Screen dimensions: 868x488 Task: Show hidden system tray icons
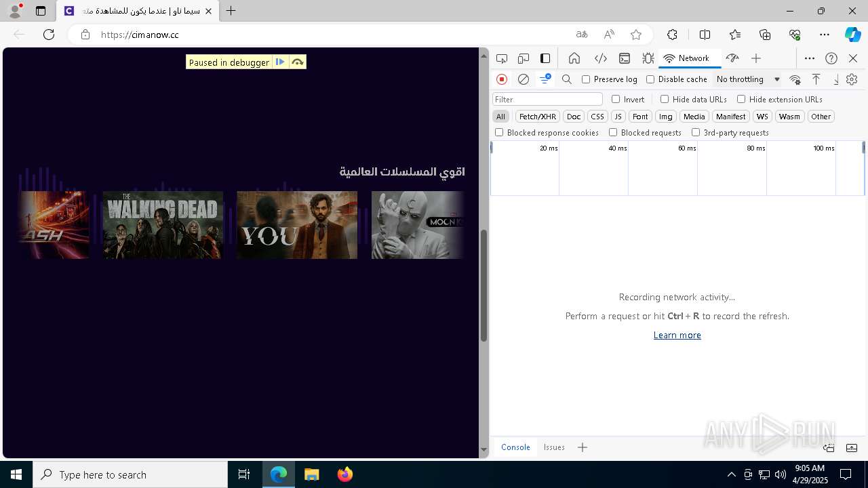(731, 474)
